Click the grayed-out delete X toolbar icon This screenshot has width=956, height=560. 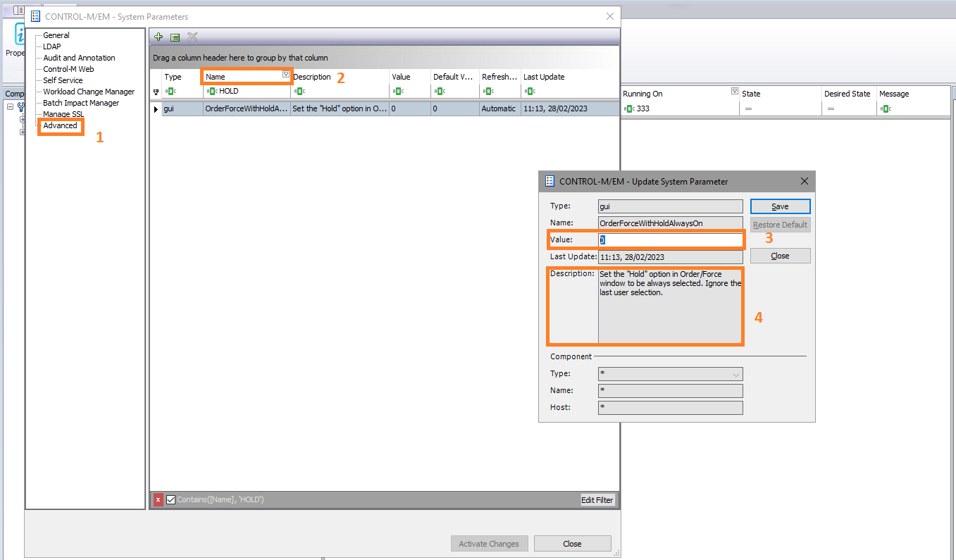tap(192, 37)
